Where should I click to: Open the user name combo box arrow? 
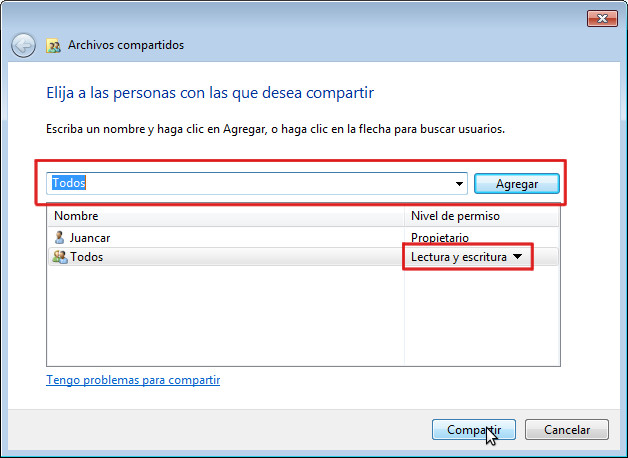(x=459, y=184)
